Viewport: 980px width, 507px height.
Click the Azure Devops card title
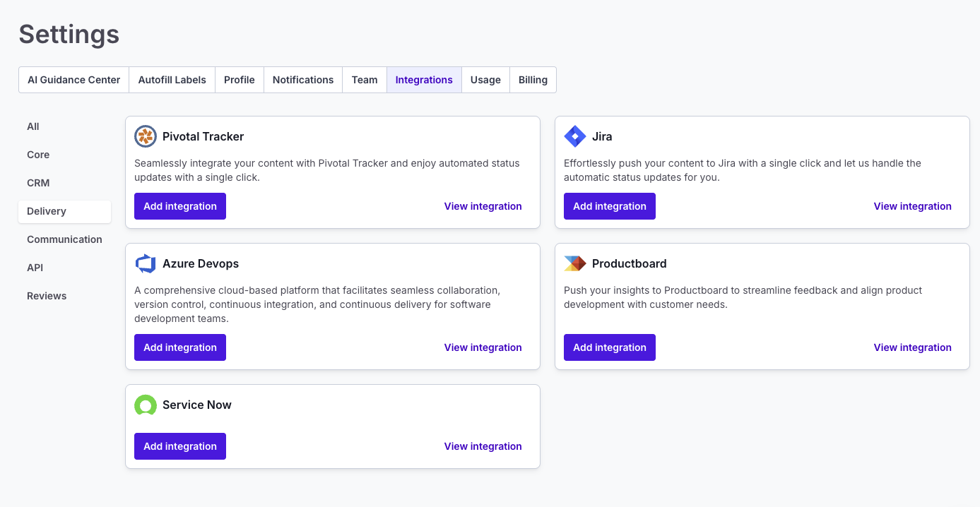pyautogui.click(x=201, y=263)
